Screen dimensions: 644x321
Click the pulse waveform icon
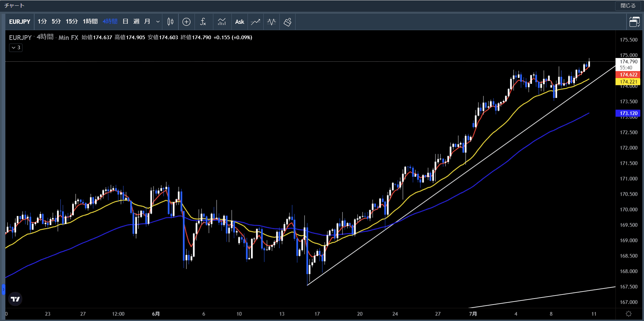(271, 22)
